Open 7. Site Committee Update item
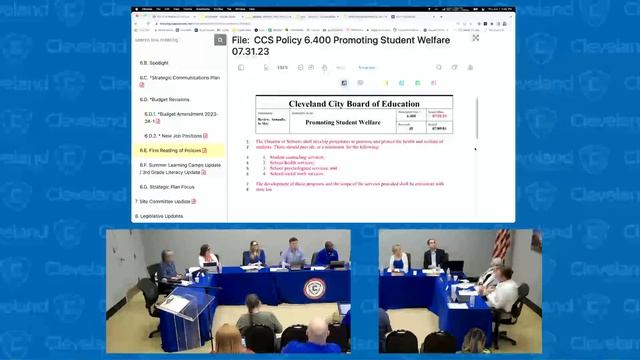Viewport: 640px width, 360px height. tap(163, 202)
